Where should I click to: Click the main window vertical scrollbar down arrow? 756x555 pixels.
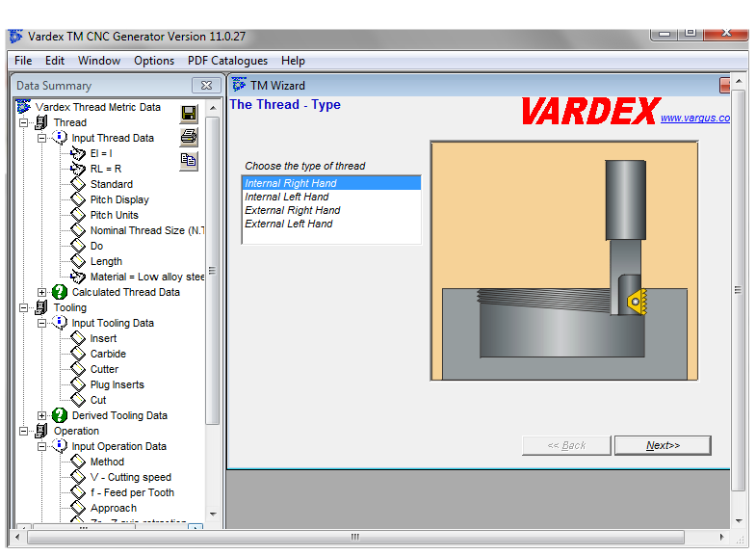739,520
